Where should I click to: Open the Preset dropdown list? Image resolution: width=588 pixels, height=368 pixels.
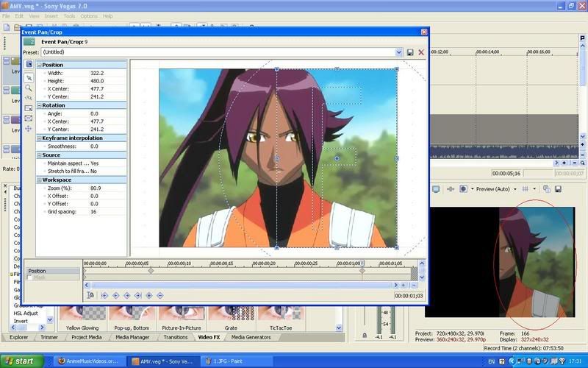point(398,52)
